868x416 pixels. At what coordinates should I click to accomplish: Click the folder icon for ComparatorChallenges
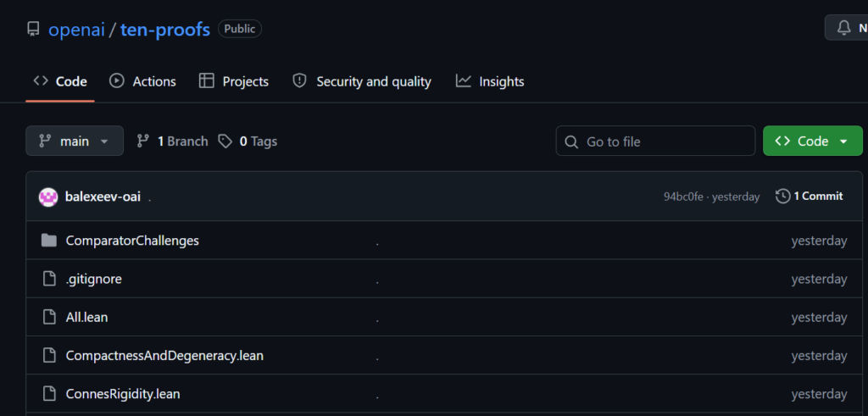tap(48, 241)
